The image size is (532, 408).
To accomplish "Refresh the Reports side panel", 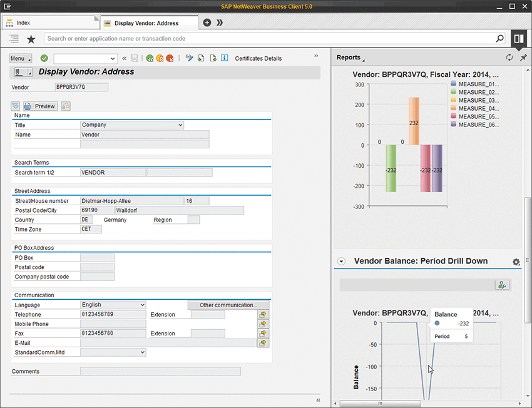I will pyautogui.click(x=509, y=58).
